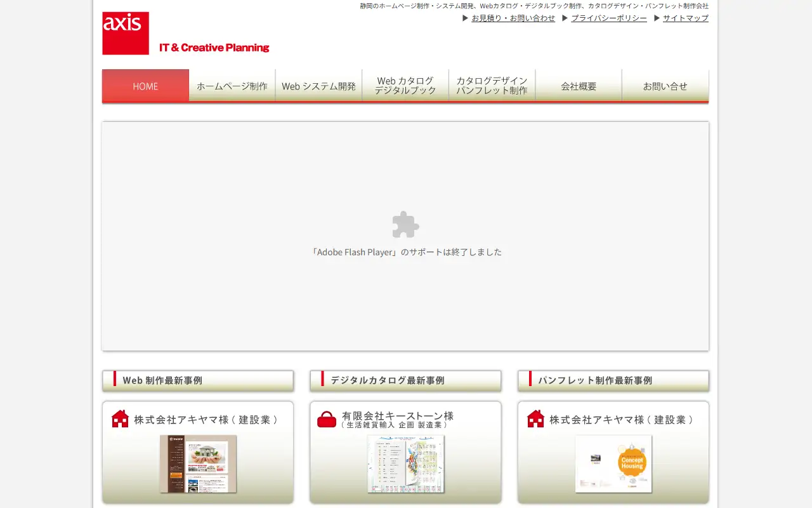
Task: Select the HOME navigation tab
Action: (x=145, y=86)
